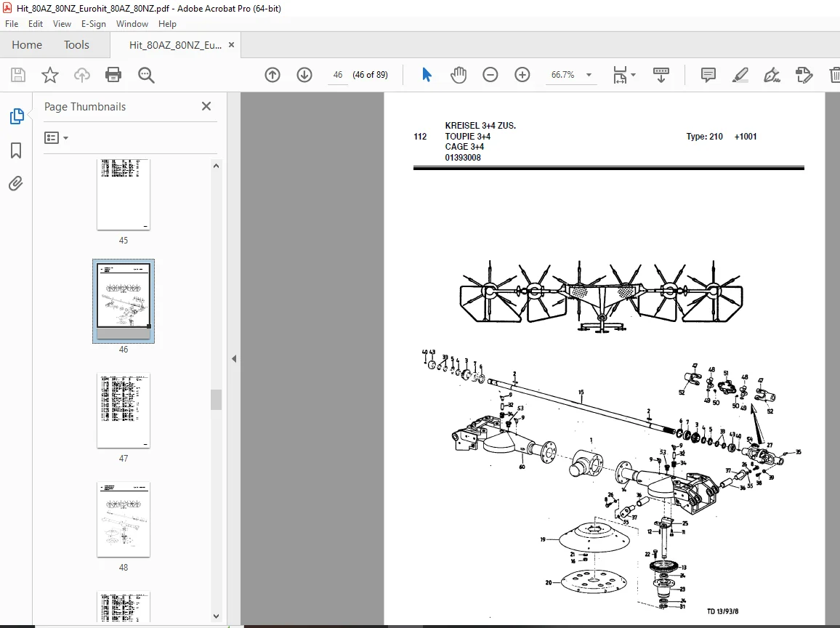Click the 'Page Thumbnails' panel title
This screenshot has height=628, width=840.
pyautogui.click(x=85, y=107)
